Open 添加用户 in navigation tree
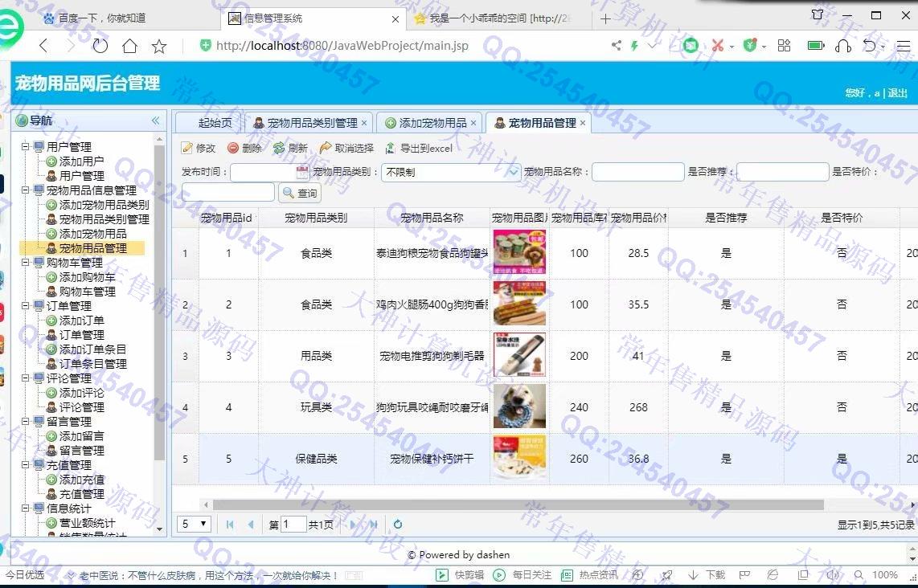Viewport: 918px width, 588px height. 81,161
